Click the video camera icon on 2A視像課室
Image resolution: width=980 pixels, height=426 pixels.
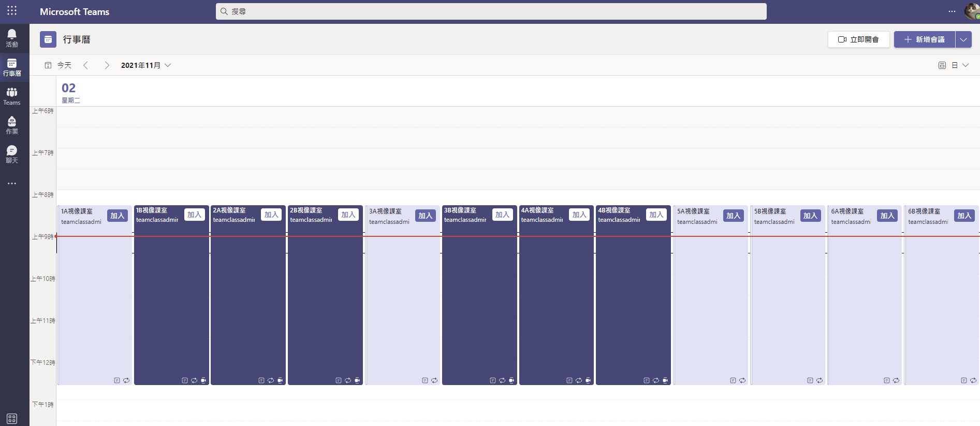280,380
